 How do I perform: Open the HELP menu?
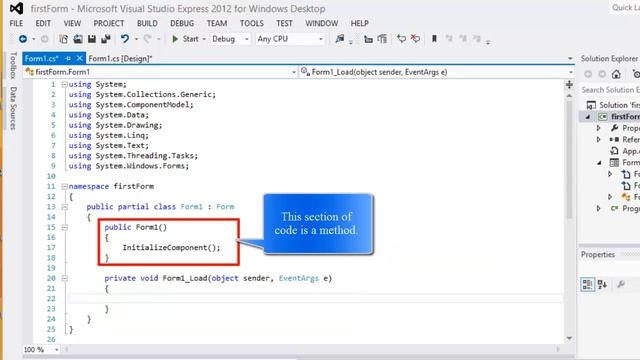coord(359,24)
